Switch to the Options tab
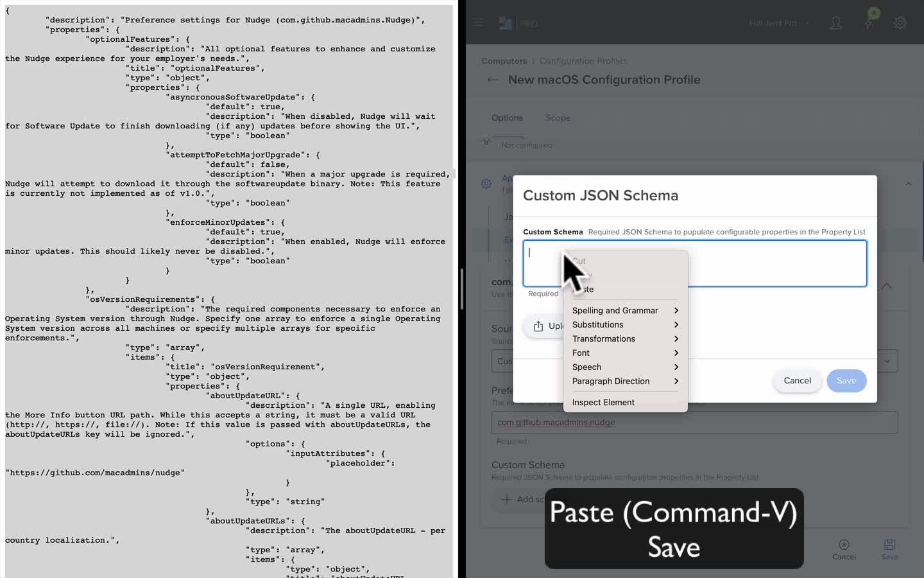 (507, 118)
